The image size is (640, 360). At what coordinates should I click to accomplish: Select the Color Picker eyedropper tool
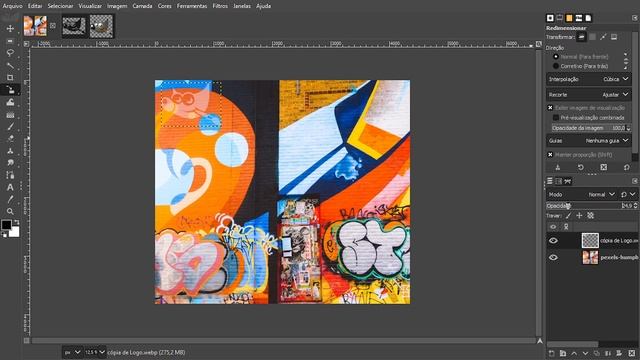(x=10, y=199)
